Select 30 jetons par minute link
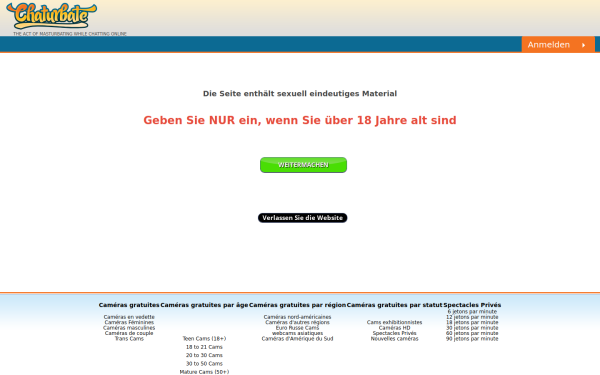This screenshot has width=600, height=375. click(472, 328)
